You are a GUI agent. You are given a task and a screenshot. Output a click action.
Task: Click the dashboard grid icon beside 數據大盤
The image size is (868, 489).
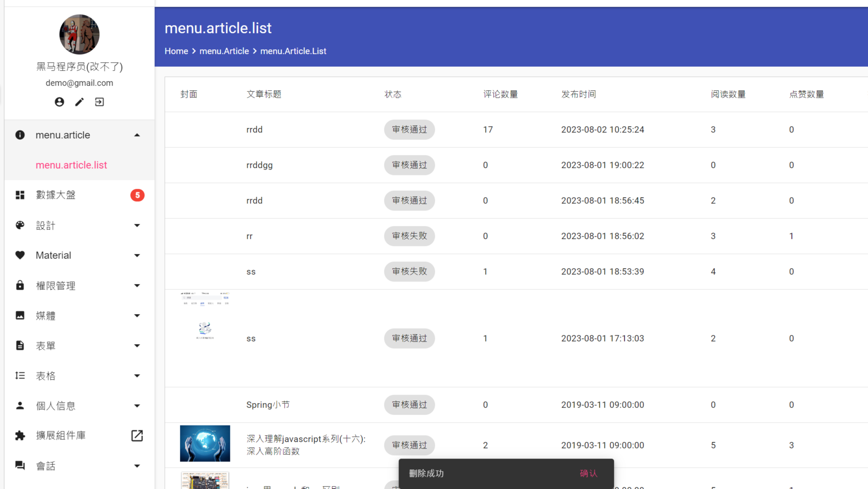pyautogui.click(x=20, y=195)
